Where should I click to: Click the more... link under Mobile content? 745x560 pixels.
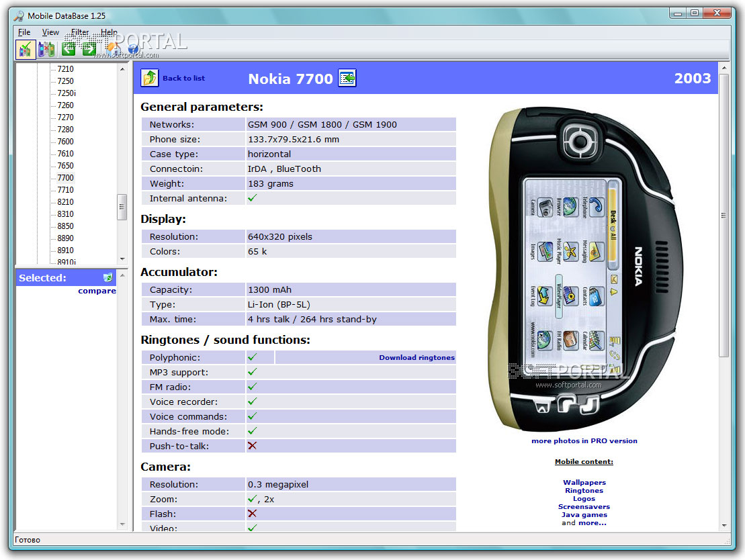(593, 522)
